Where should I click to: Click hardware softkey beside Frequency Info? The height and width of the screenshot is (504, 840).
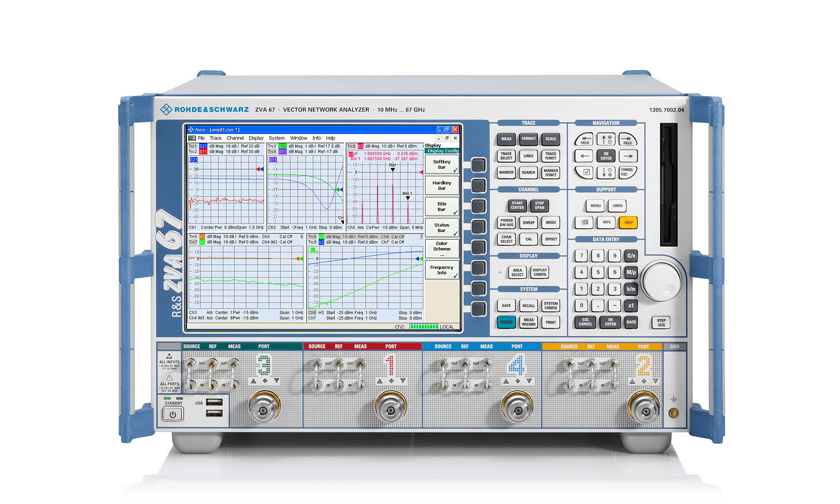point(478,268)
